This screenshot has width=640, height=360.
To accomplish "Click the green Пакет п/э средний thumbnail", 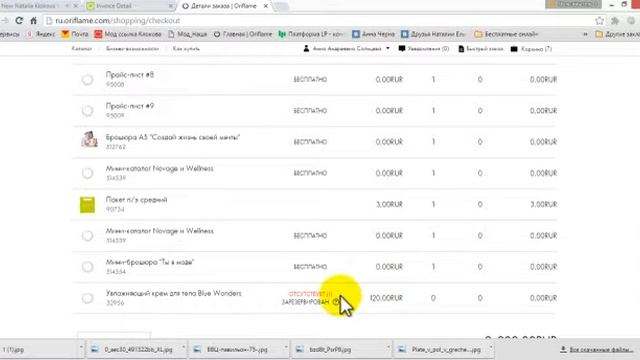I will 87,204.
